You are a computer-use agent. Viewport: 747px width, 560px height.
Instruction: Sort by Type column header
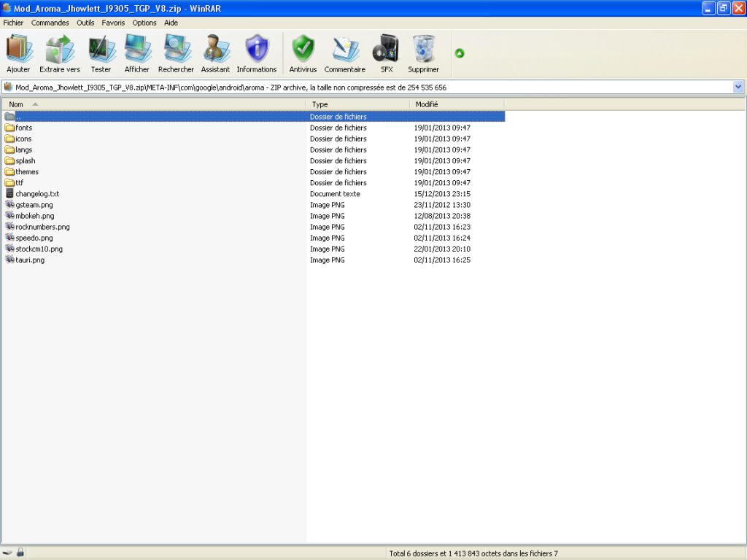pyautogui.click(x=357, y=104)
